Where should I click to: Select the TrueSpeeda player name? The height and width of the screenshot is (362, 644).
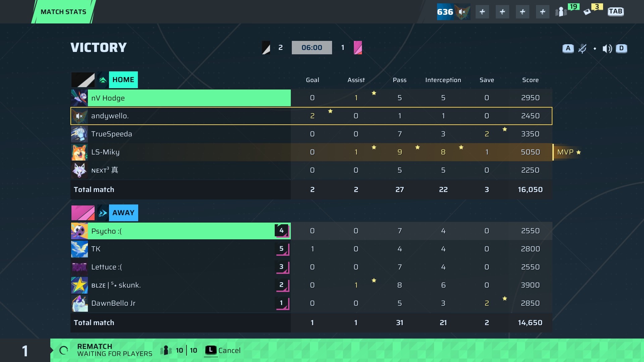(x=112, y=134)
